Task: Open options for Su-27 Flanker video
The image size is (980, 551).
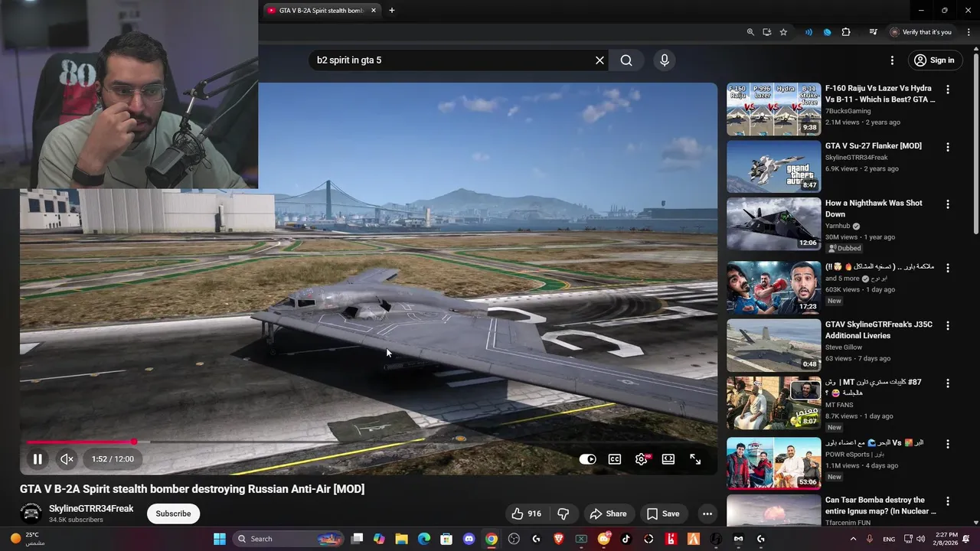Action: (x=948, y=147)
